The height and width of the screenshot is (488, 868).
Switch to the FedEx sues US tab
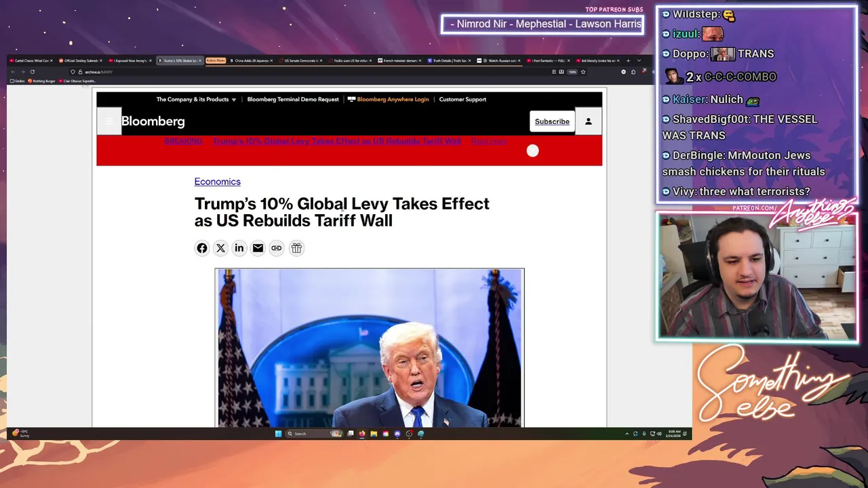[351, 61]
